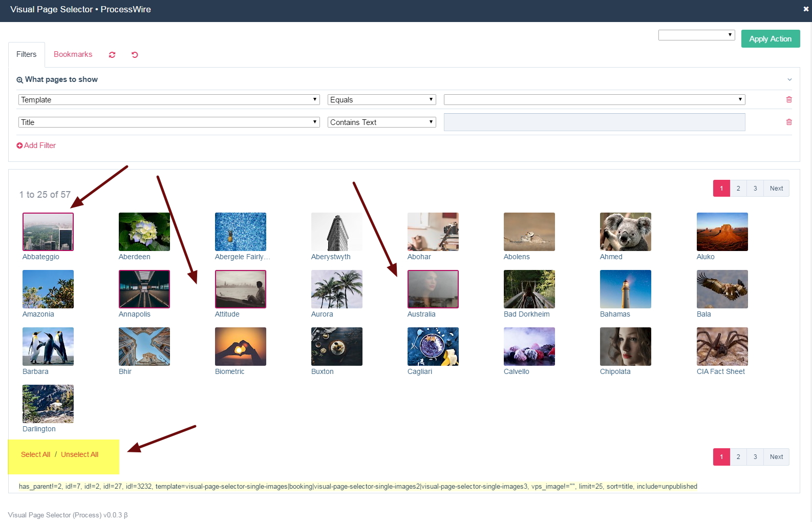
Task: Deselect the Annapolis thumbnail
Action: coord(144,289)
